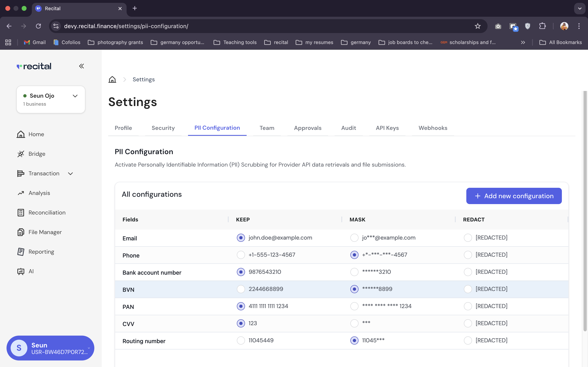
Task: Expand the Transaction menu
Action: click(70, 174)
